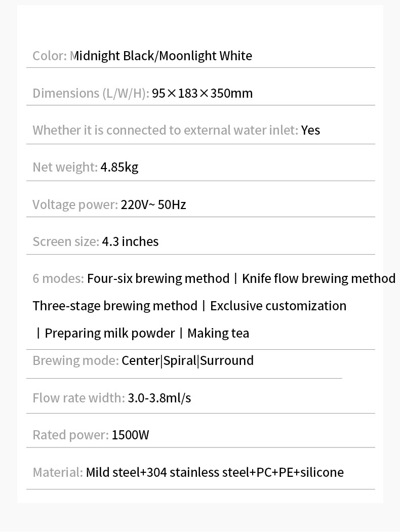This screenshot has height=532, width=400.
Task: Select the 220V~ 50Hz value
Action: 153,204
